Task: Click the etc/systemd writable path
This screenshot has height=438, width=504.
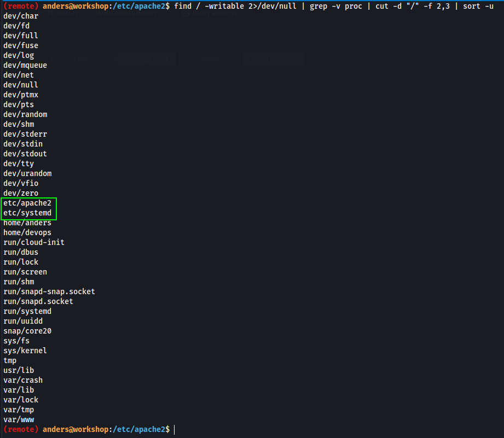Action: click(27, 213)
